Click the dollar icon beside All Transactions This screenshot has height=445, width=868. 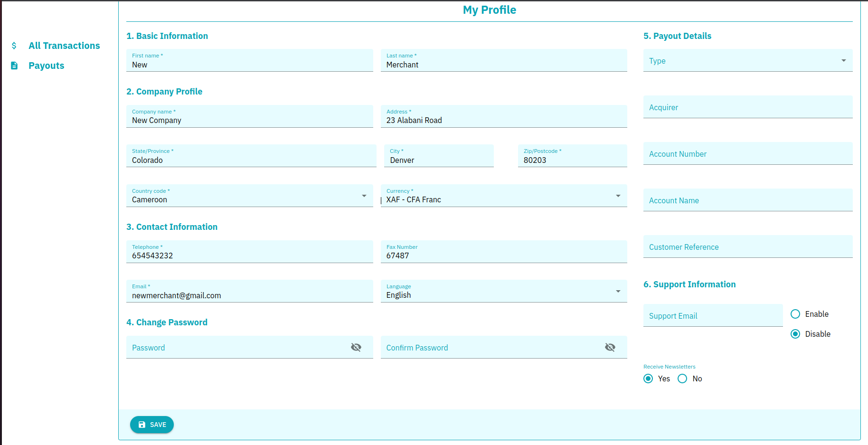14,46
